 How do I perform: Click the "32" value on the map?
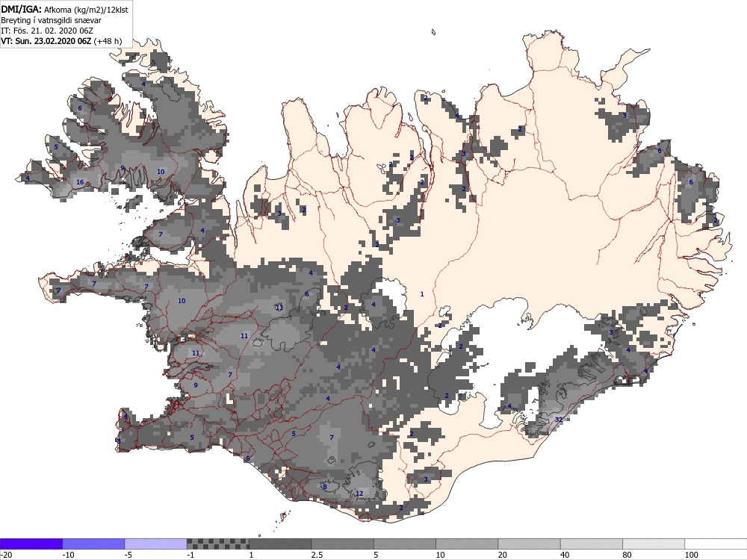click(559, 420)
